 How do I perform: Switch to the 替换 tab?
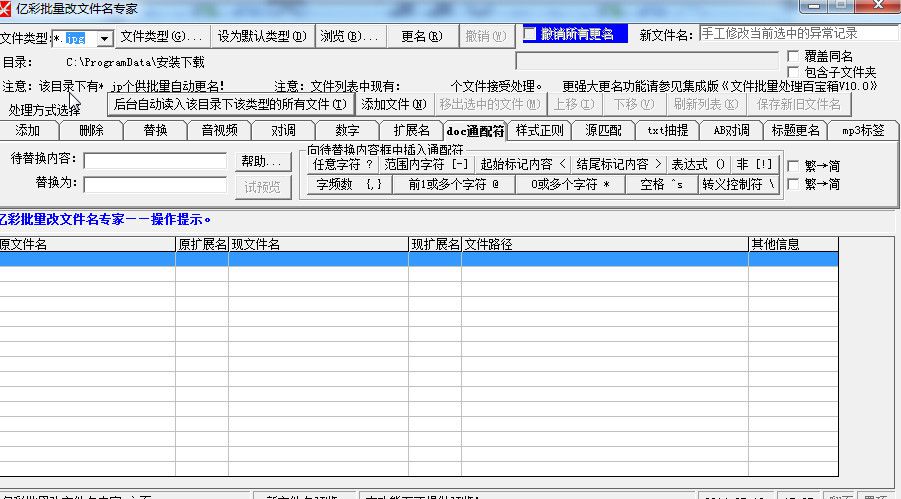[x=155, y=130]
